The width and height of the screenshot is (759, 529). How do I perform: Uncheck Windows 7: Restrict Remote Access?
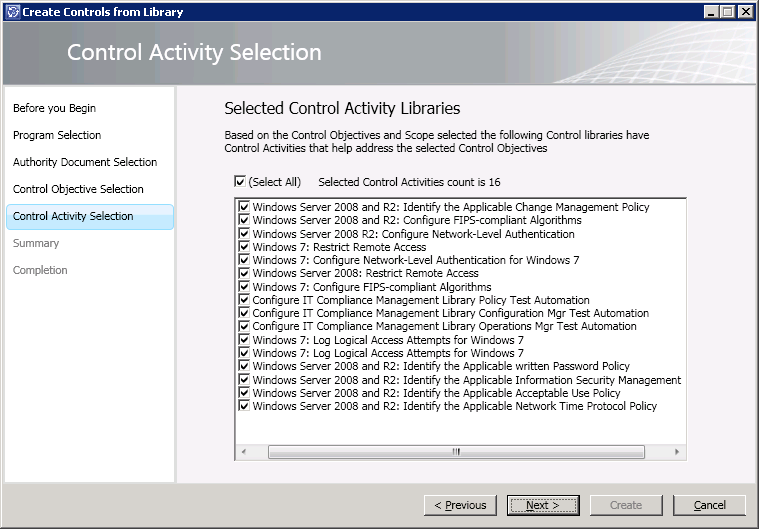coord(244,246)
